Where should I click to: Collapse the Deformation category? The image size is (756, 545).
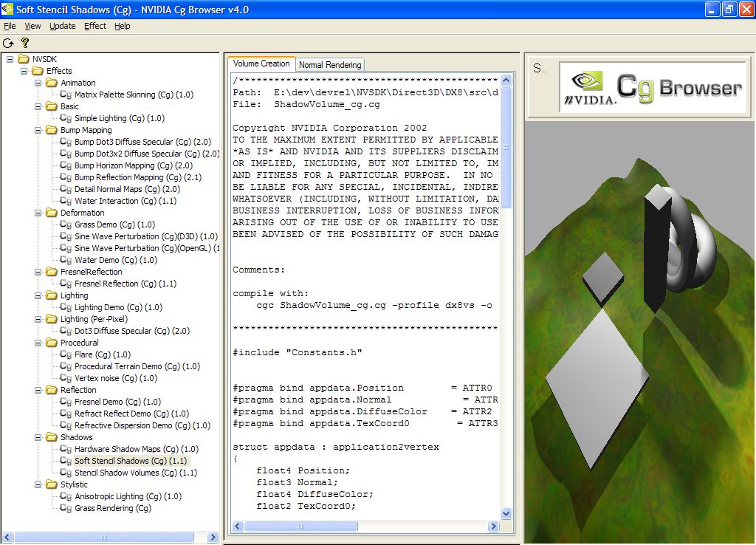click(38, 213)
